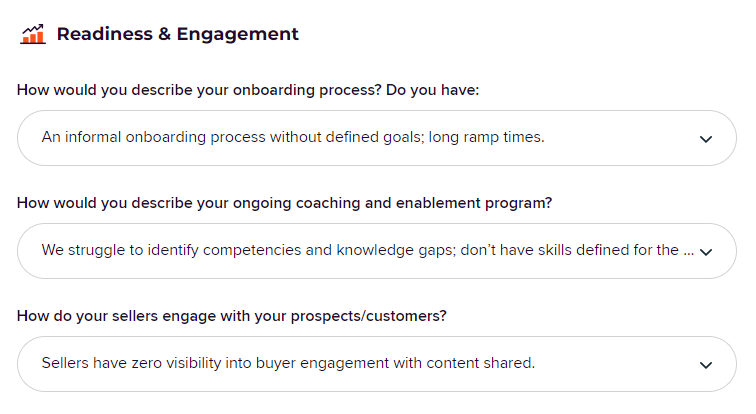Screen dimensions: 756x414
Task: Click the coaching and enablement dropdown chevron
Action: (706, 252)
